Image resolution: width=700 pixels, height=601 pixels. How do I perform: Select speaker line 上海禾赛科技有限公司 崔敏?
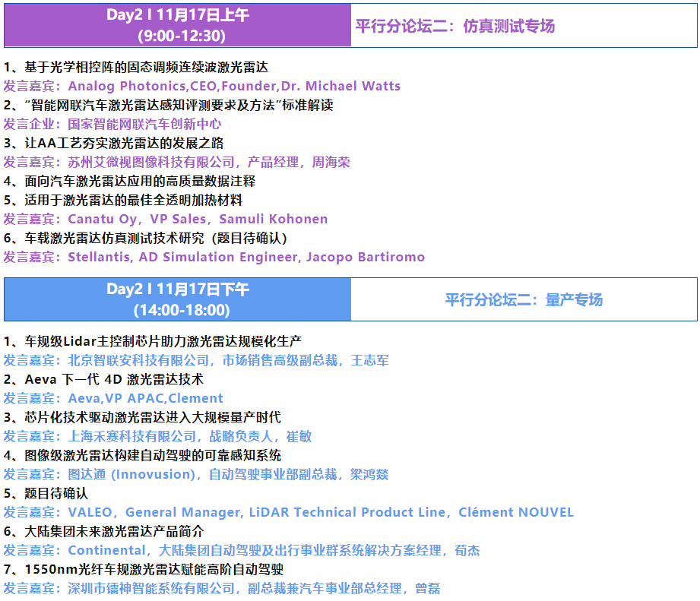(157, 436)
